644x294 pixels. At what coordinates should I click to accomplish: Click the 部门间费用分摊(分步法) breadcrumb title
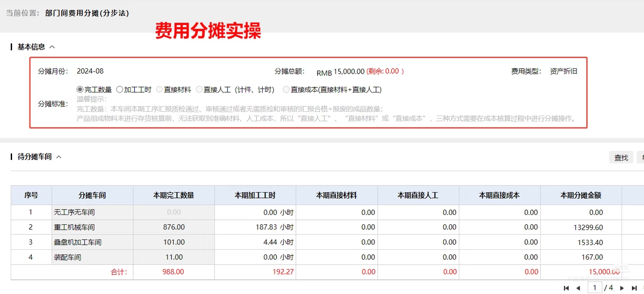click(x=87, y=13)
